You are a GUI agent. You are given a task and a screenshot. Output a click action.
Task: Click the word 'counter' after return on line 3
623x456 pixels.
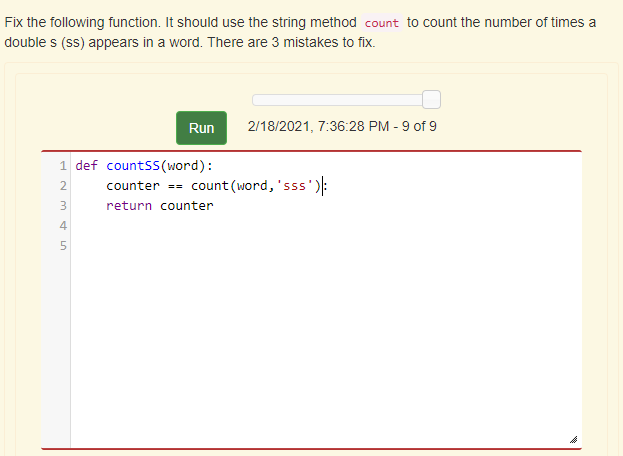[187, 206]
